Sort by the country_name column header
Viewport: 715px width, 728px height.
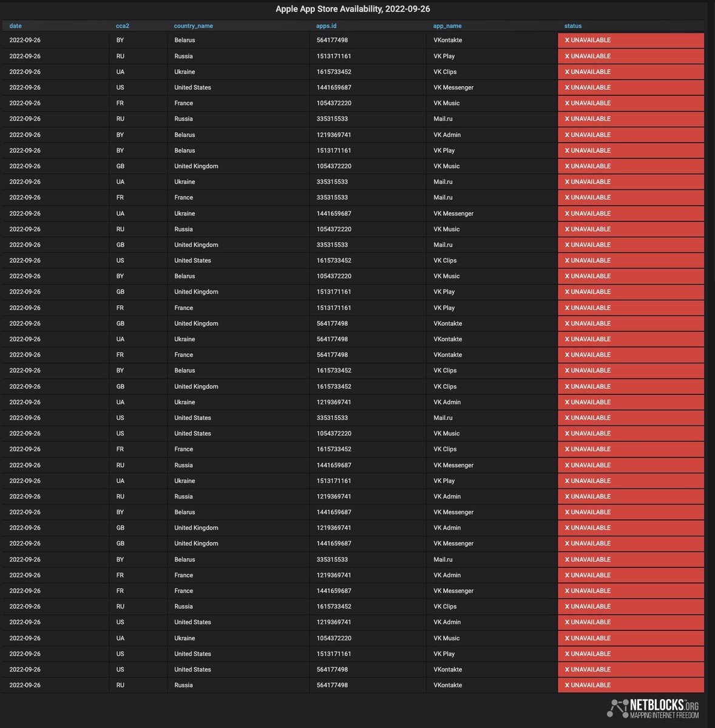(193, 26)
